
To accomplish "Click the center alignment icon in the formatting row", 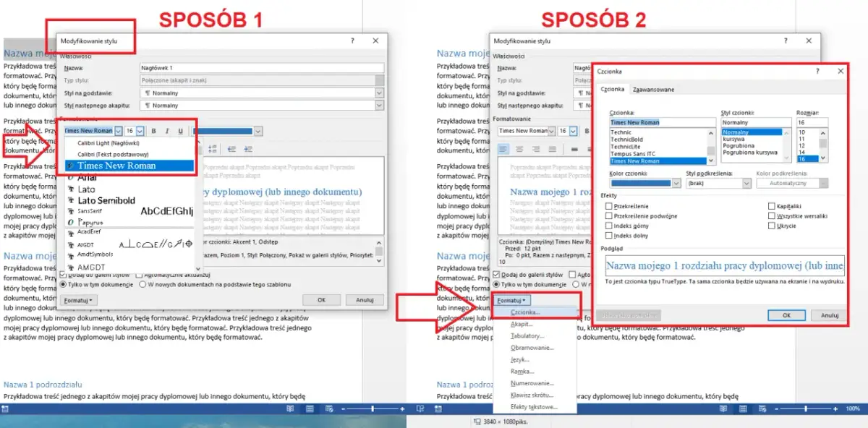I will [519, 149].
